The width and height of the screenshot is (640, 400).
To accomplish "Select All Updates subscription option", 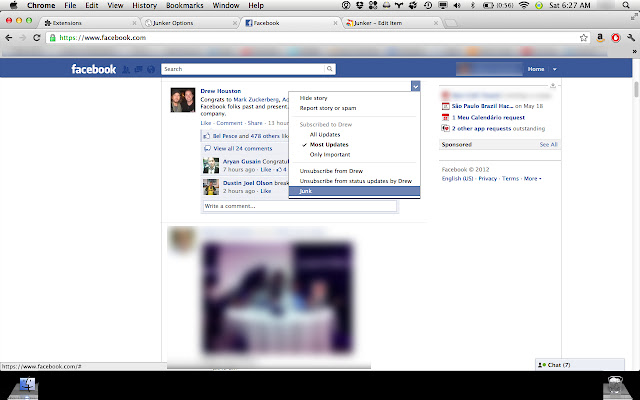I will tap(324, 134).
